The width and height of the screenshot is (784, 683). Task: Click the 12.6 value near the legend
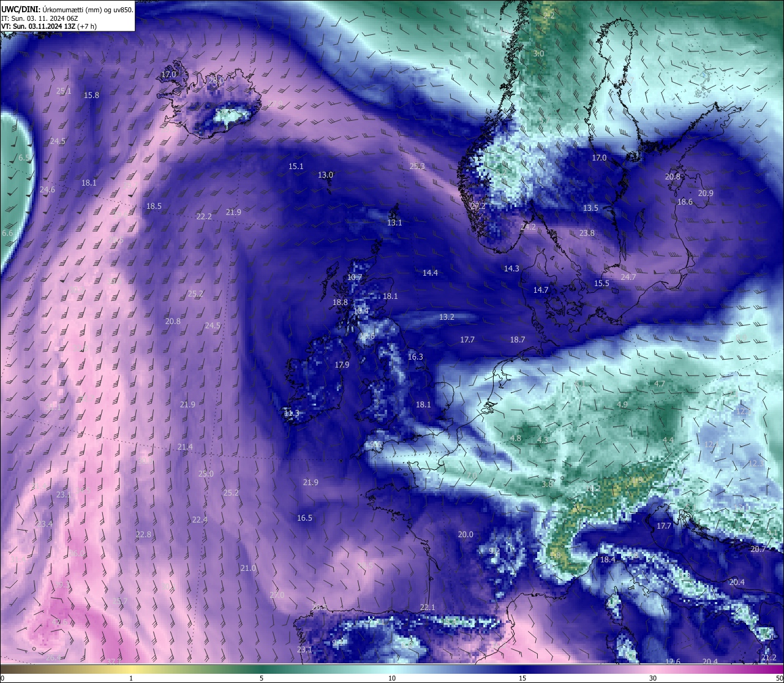click(673, 662)
